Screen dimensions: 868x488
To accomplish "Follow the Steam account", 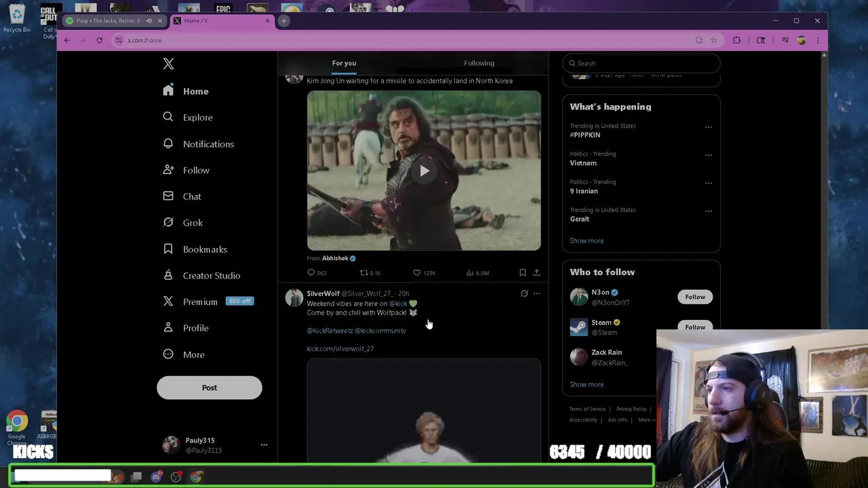I will [x=694, y=327].
